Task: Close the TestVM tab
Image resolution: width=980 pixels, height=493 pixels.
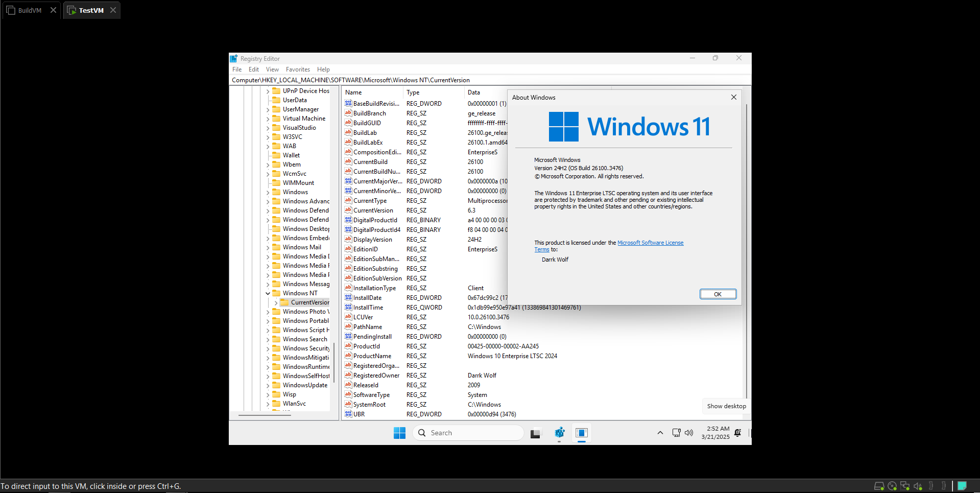Action: click(113, 10)
